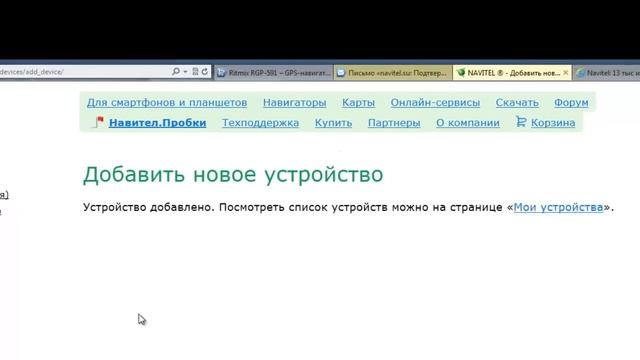Open the Форум menu link
640x360 pixels.
571,102
